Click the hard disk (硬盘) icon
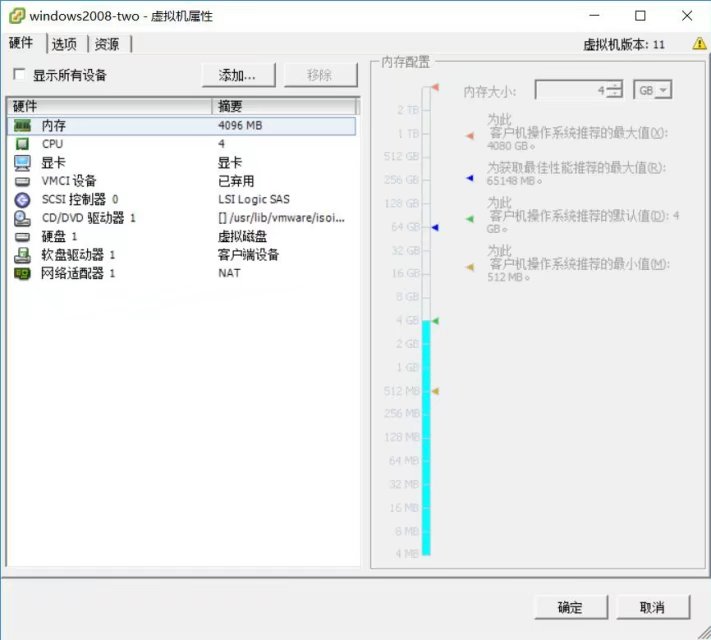Screen dimensions: 711x640 tap(22, 237)
